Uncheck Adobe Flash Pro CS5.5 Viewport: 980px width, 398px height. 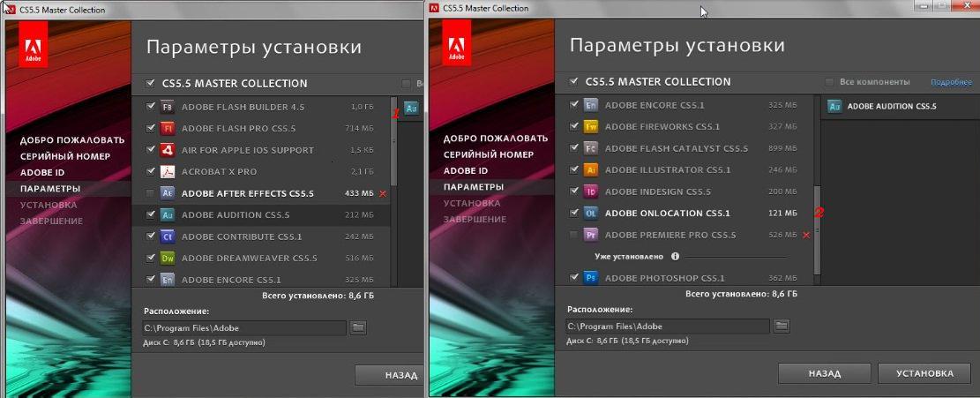pos(150,129)
